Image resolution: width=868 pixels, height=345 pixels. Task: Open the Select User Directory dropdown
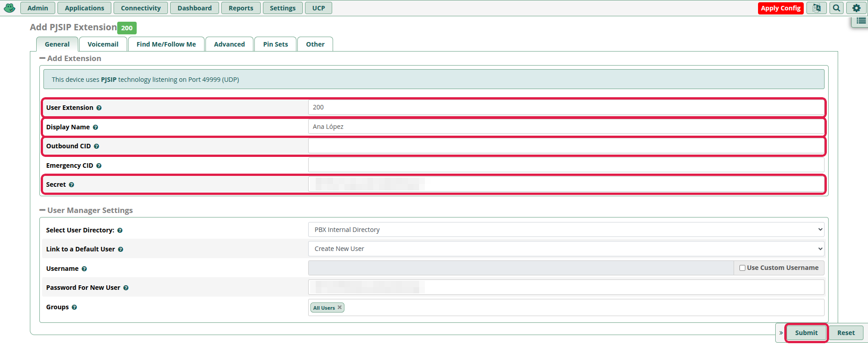click(566, 230)
